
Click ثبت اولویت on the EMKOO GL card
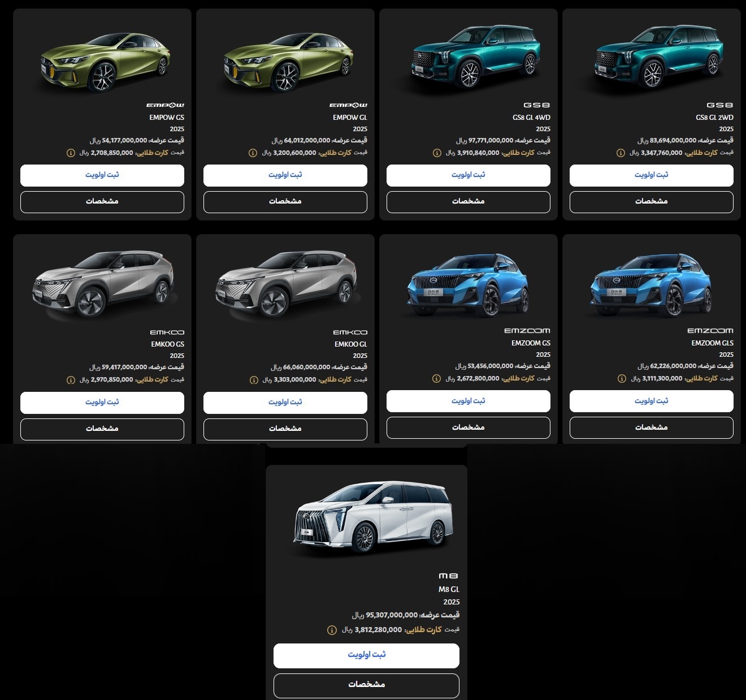285,403
